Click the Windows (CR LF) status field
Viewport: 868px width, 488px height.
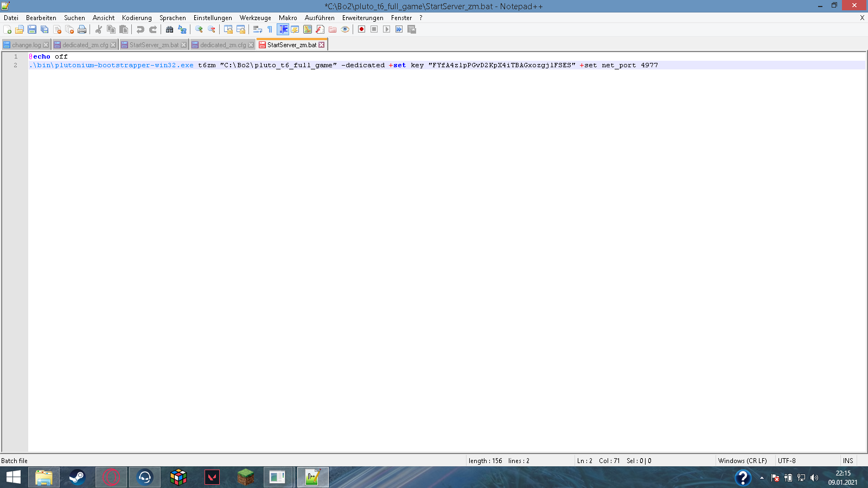[x=743, y=461]
